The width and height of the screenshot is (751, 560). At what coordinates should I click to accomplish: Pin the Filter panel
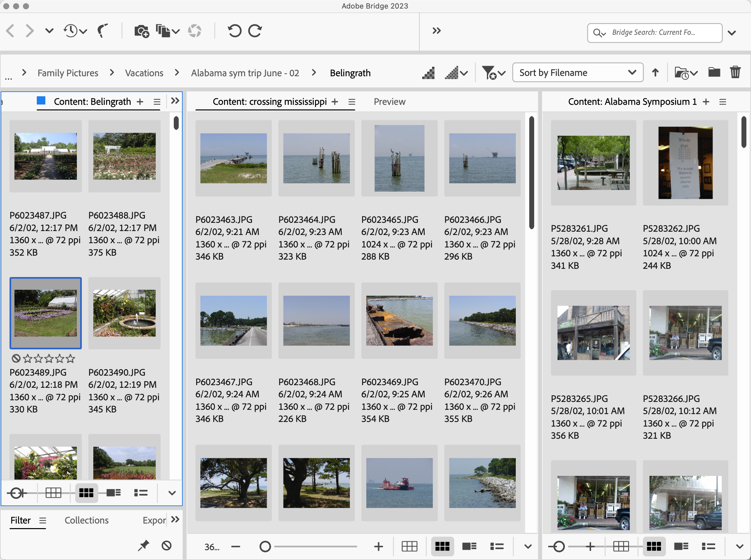(x=143, y=546)
